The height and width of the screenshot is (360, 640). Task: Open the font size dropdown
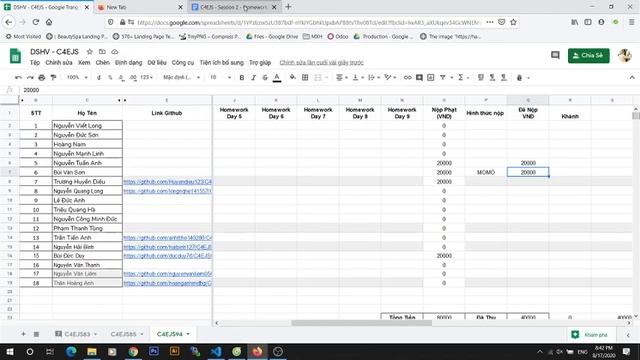[x=220, y=77]
